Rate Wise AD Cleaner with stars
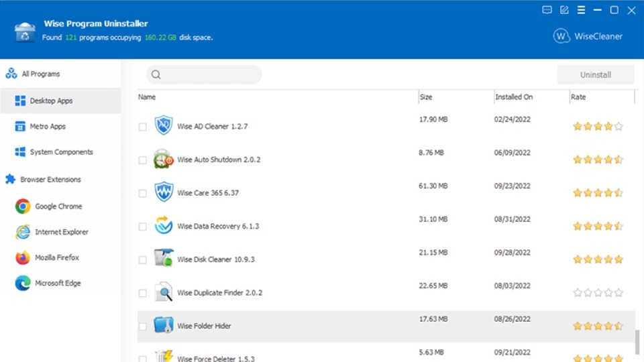 coord(598,127)
